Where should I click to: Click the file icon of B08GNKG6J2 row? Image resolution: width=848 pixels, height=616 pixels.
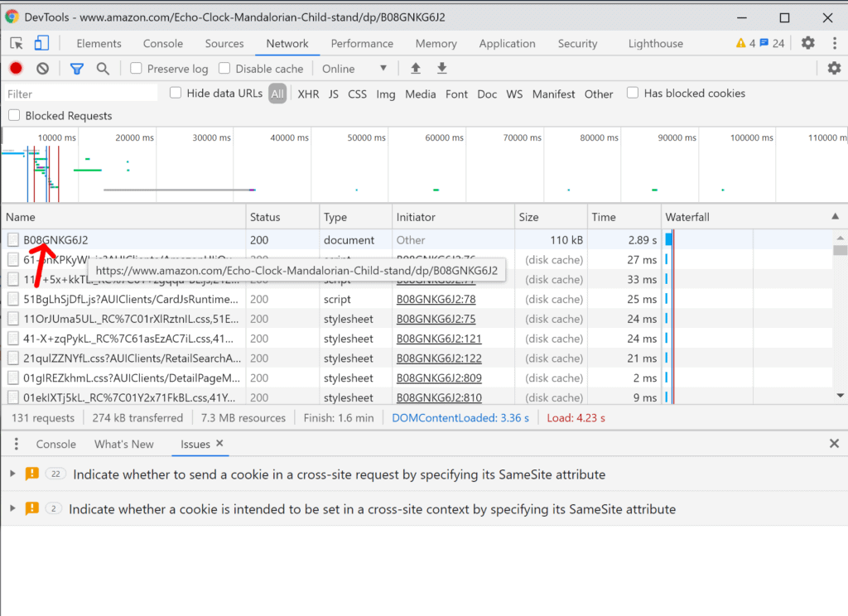click(13, 239)
